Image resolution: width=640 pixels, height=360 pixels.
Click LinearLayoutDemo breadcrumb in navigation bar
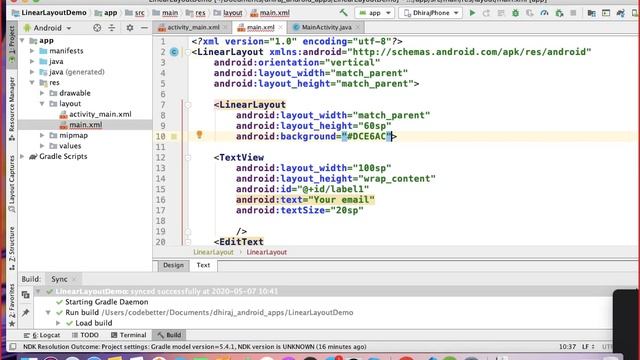coord(49,13)
